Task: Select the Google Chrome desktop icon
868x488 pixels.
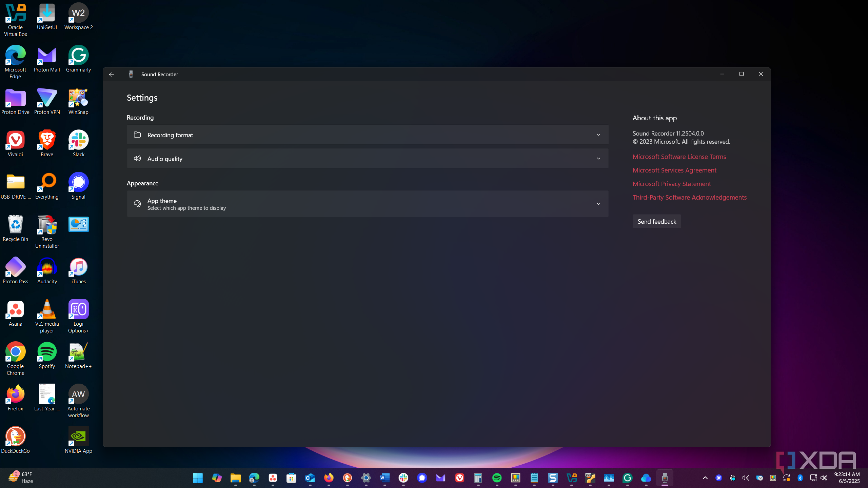Action: click(x=15, y=359)
